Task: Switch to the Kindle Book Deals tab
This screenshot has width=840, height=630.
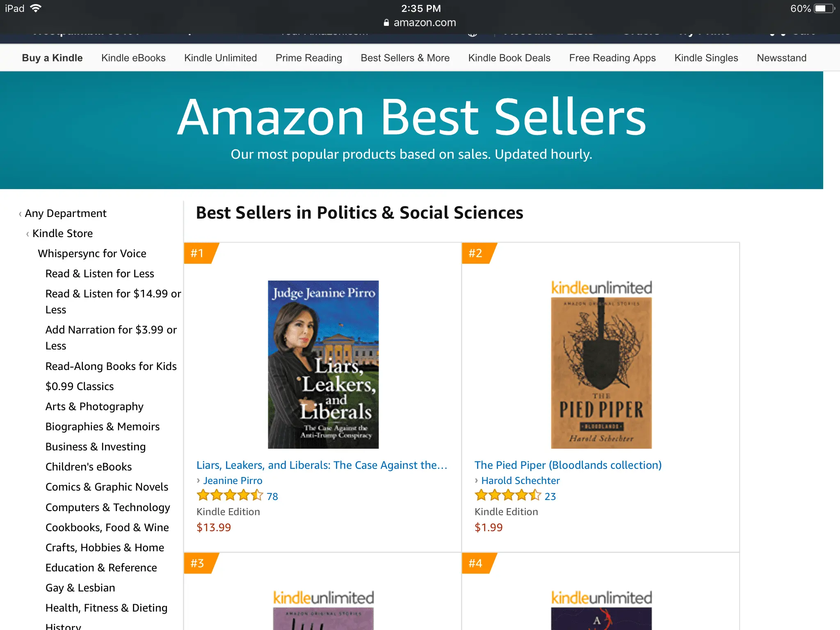Action: coord(509,58)
